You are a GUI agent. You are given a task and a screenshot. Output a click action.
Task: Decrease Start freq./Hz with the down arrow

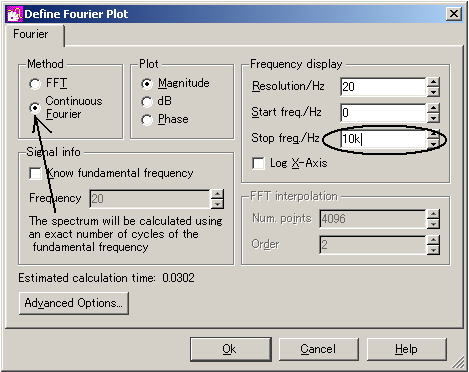[x=433, y=117]
